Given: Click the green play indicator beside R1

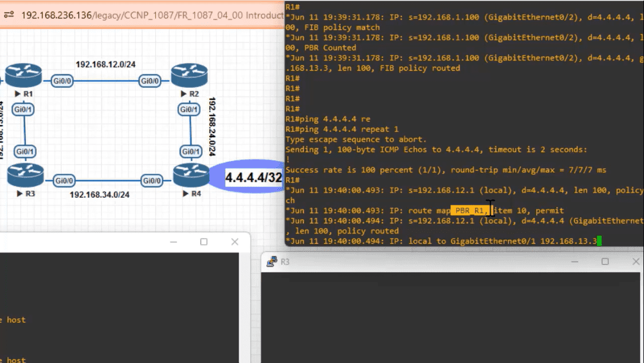Looking at the screenshot, I should point(17,93).
